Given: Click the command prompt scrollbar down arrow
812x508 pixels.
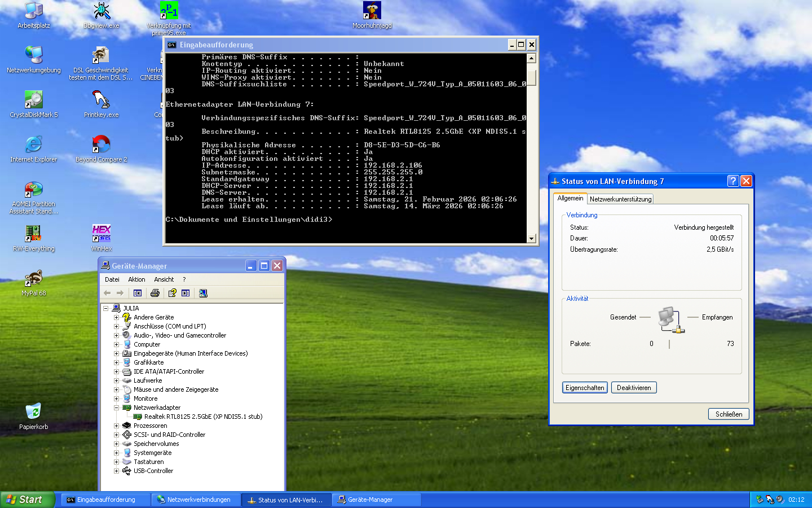Looking at the screenshot, I should (x=531, y=239).
